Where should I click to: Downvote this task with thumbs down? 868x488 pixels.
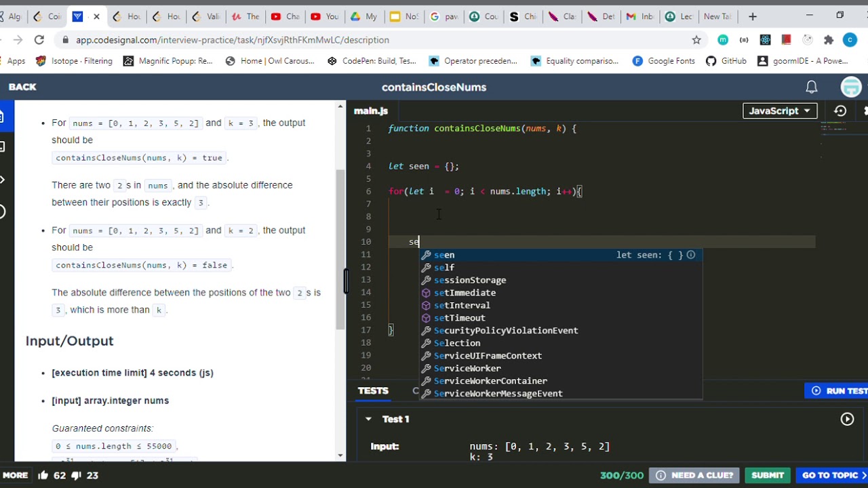point(77,475)
